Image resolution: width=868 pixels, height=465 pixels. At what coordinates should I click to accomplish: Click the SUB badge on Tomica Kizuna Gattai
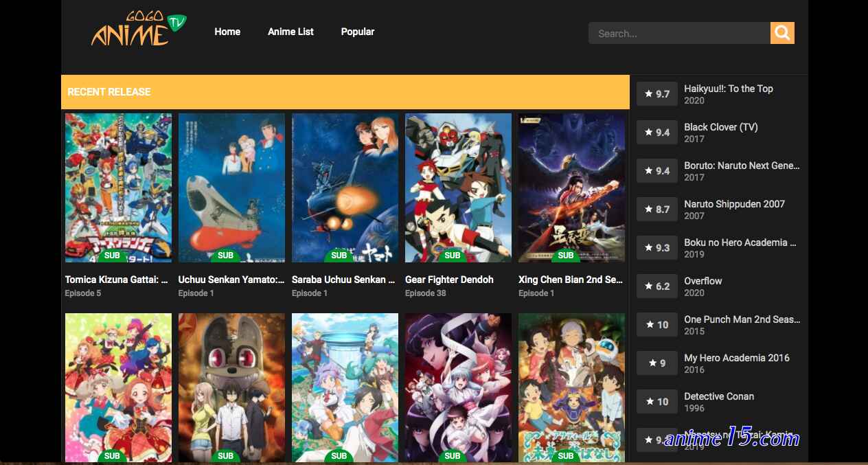112,256
